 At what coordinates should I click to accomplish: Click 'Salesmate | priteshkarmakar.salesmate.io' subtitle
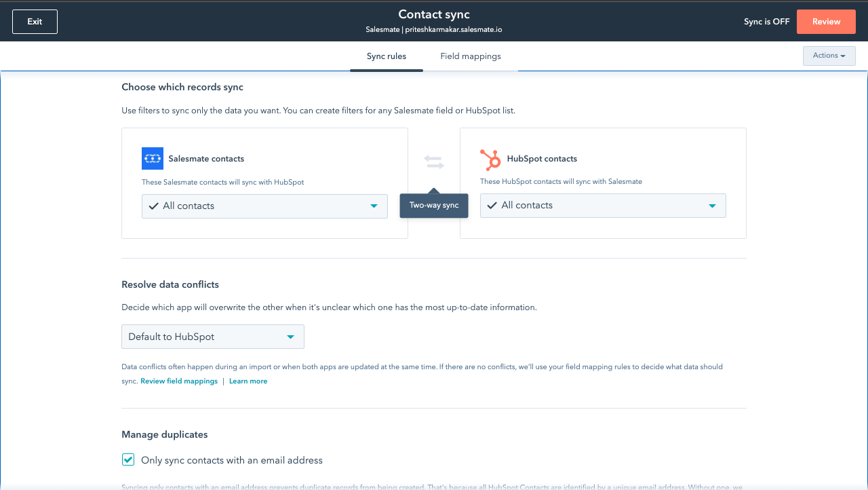point(434,30)
